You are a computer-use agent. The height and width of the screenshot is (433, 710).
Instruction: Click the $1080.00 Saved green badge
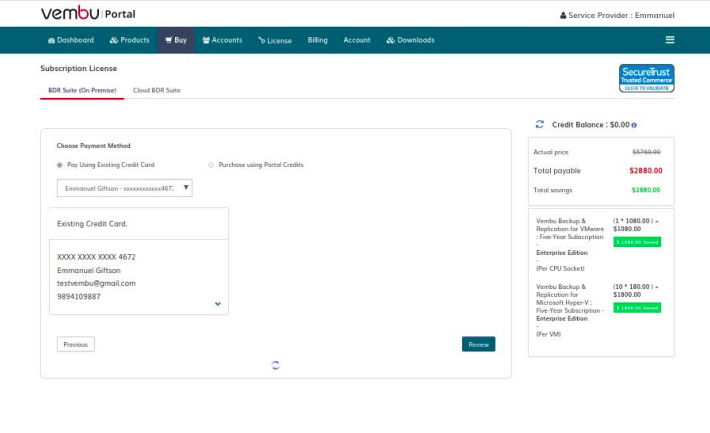pyautogui.click(x=637, y=242)
